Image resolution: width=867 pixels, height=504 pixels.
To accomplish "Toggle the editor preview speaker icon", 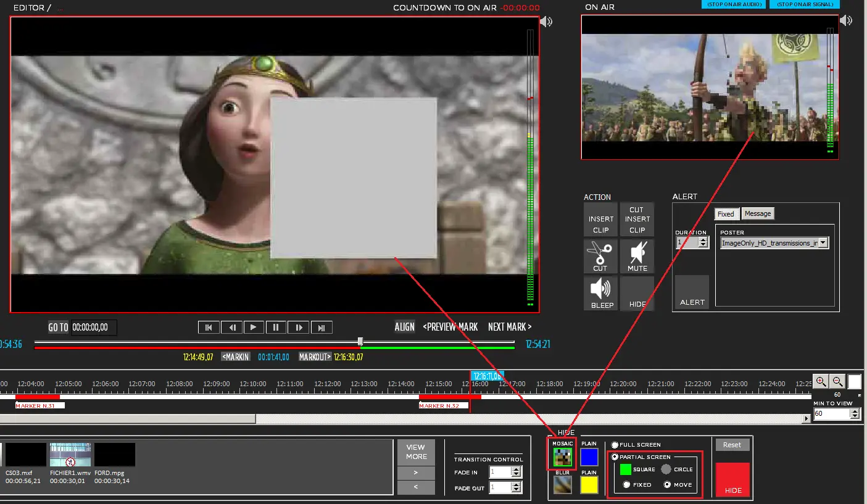I will click(546, 22).
